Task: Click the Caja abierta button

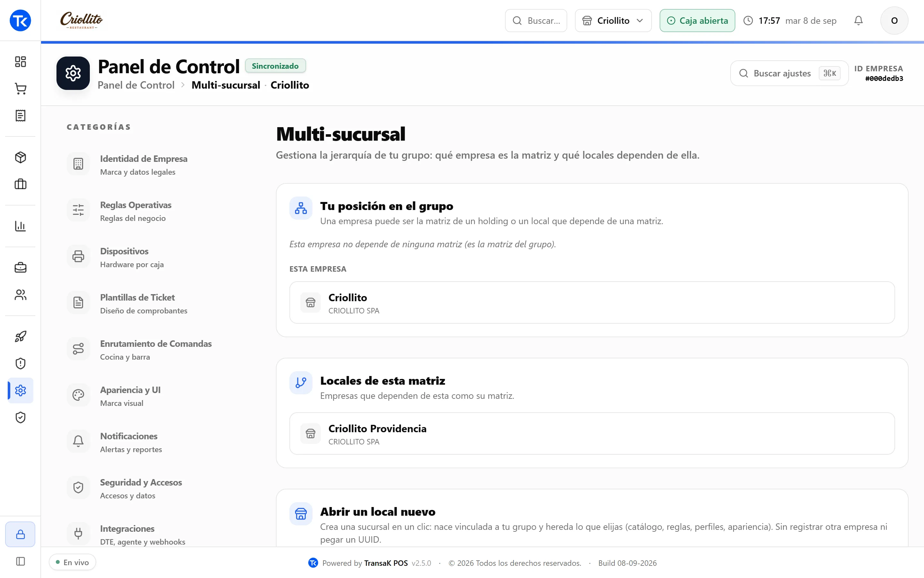Action: point(697,21)
